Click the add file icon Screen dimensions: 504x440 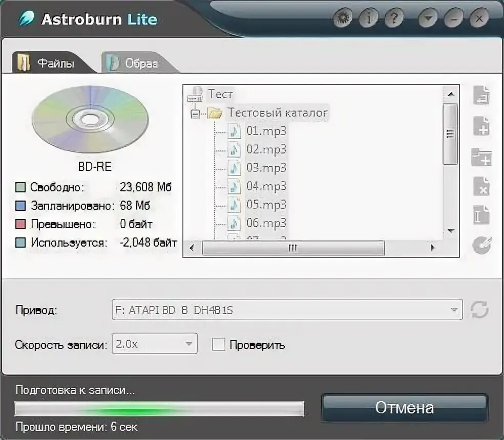pos(481,125)
